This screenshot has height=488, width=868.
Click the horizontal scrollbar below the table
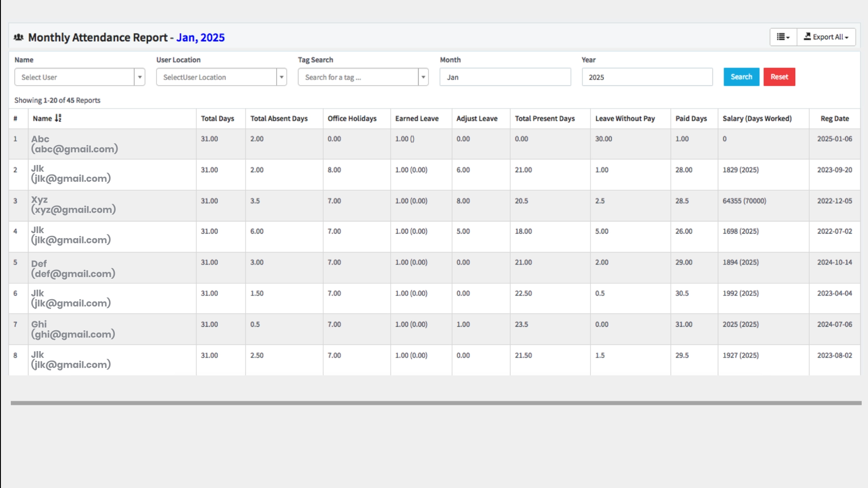(436, 403)
